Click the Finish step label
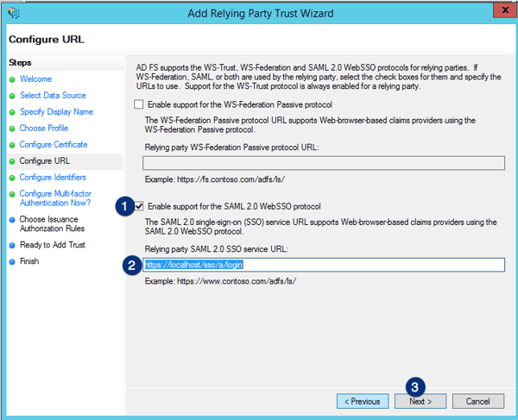This screenshot has width=518, height=420. click(x=29, y=261)
